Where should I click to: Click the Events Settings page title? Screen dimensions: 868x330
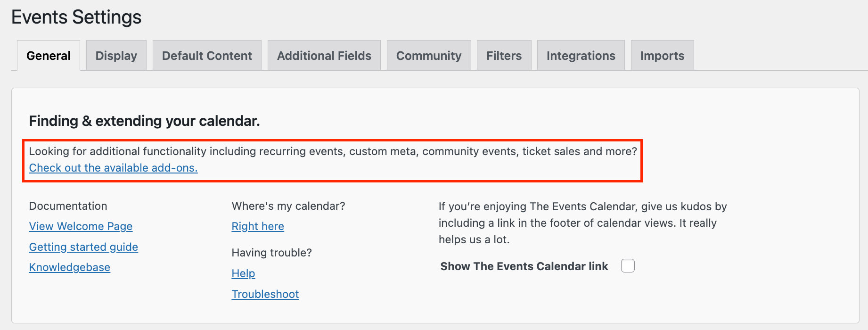coord(76,17)
